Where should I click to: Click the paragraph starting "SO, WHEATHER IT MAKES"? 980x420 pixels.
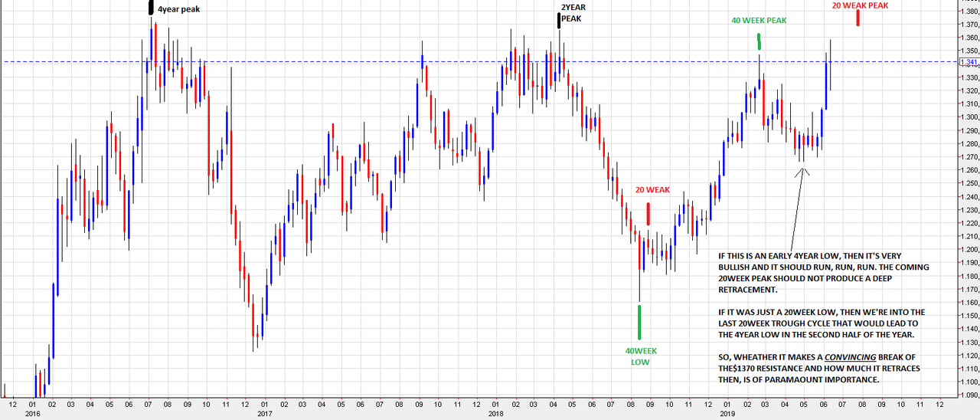(x=819, y=369)
